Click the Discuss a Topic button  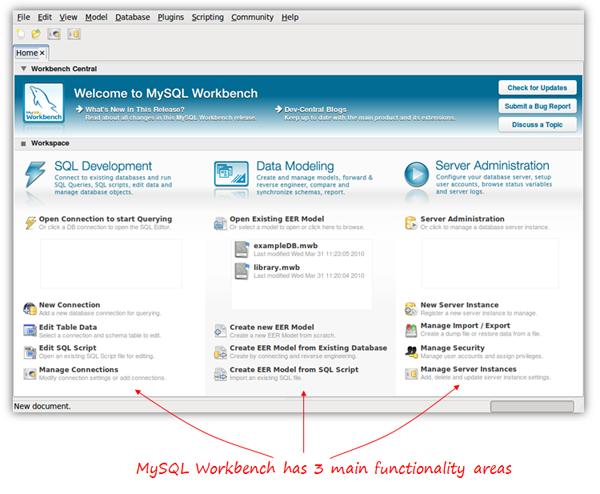[537, 124]
